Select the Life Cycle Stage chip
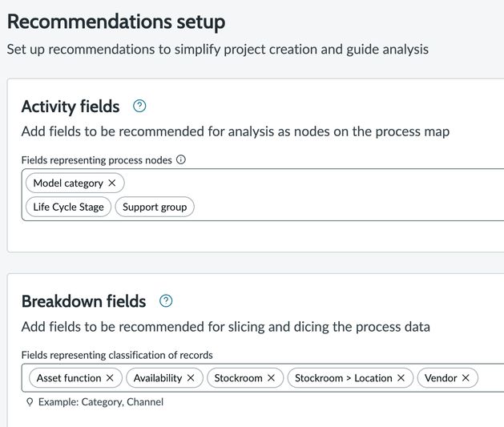This screenshot has width=504, height=427. point(69,207)
